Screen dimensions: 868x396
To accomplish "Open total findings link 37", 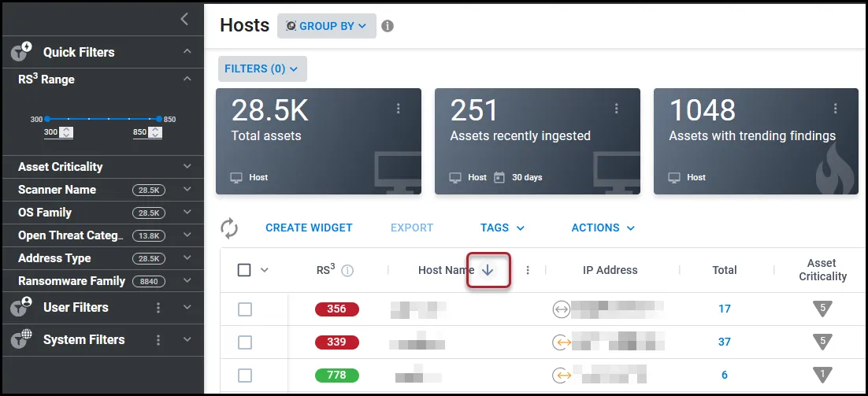I will [725, 342].
